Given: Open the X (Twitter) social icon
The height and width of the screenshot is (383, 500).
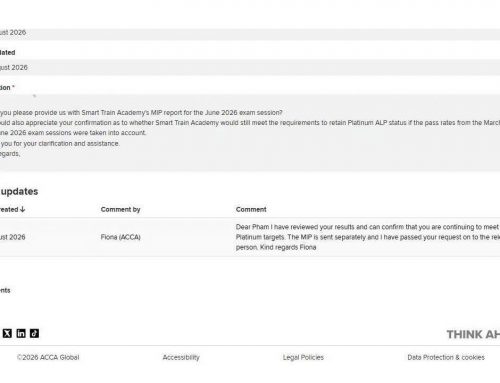Looking at the screenshot, I should pyautogui.click(x=7, y=333).
